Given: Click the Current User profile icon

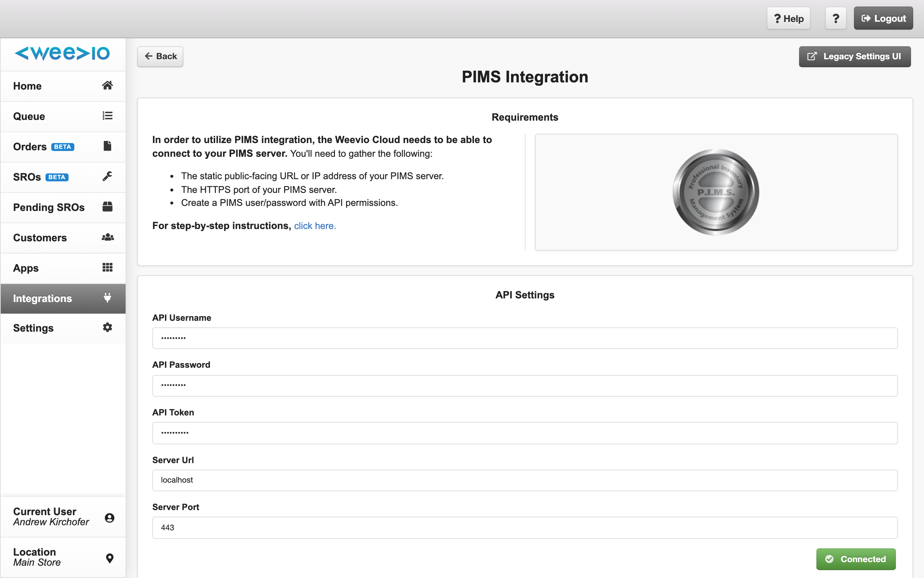Looking at the screenshot, I should (x=110, y=518).
